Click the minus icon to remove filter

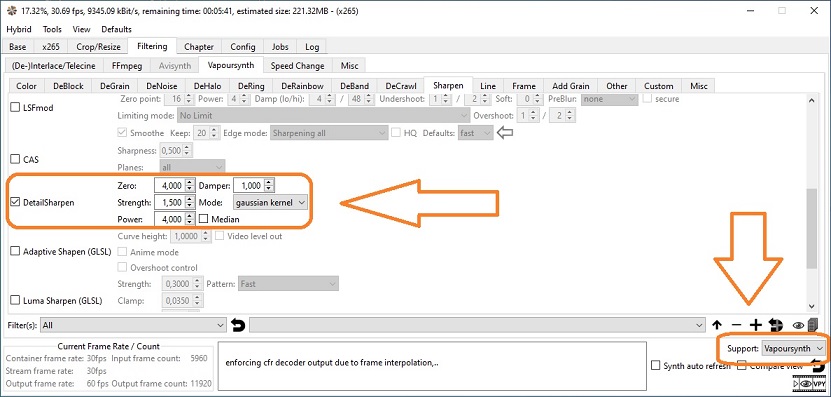pos(736,325)
